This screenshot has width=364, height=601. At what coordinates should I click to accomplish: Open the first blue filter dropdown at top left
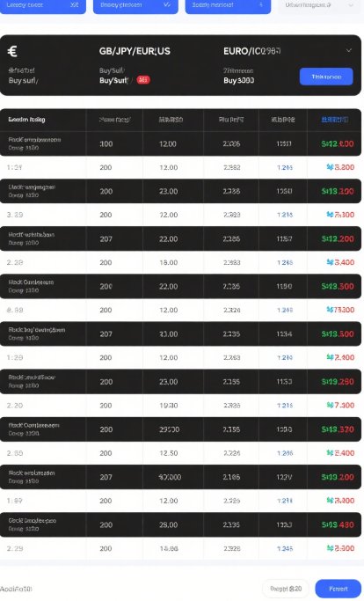pyautogui.click(x=42, y=5)
